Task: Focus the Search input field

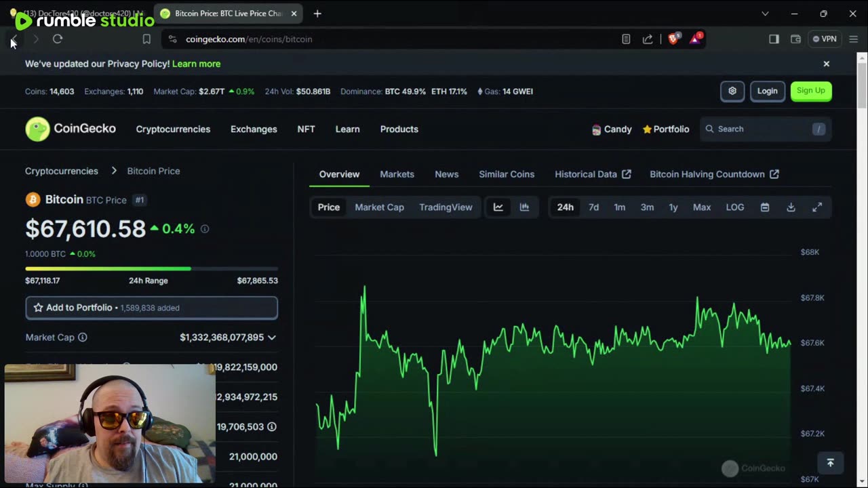Action: (x=766, y=129)
